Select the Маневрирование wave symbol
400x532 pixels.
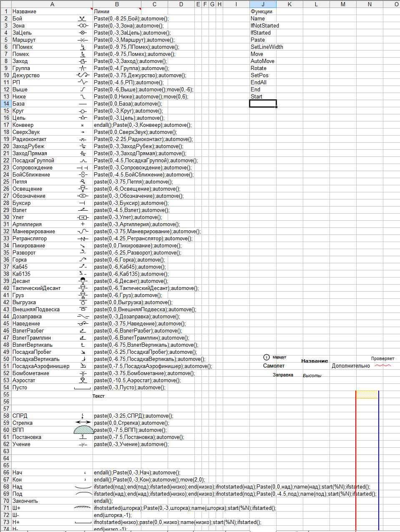pyautogui.click(x=83, y=231)
